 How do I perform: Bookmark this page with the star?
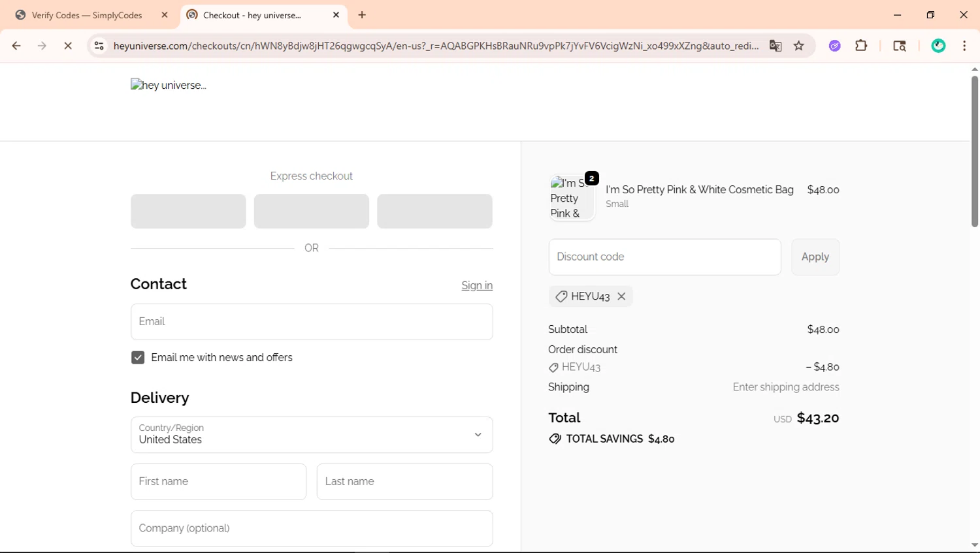point(799,46)
